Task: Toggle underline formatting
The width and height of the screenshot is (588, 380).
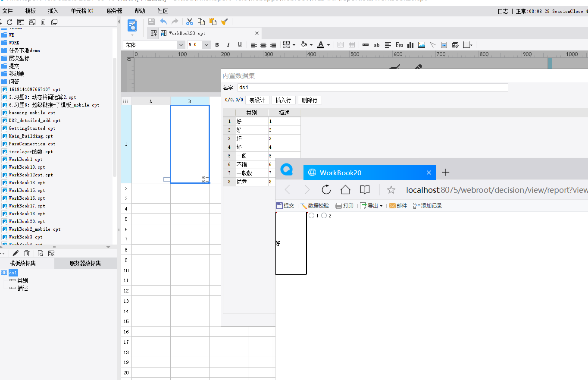Action: pyautogui.click(x=240, y=45)
